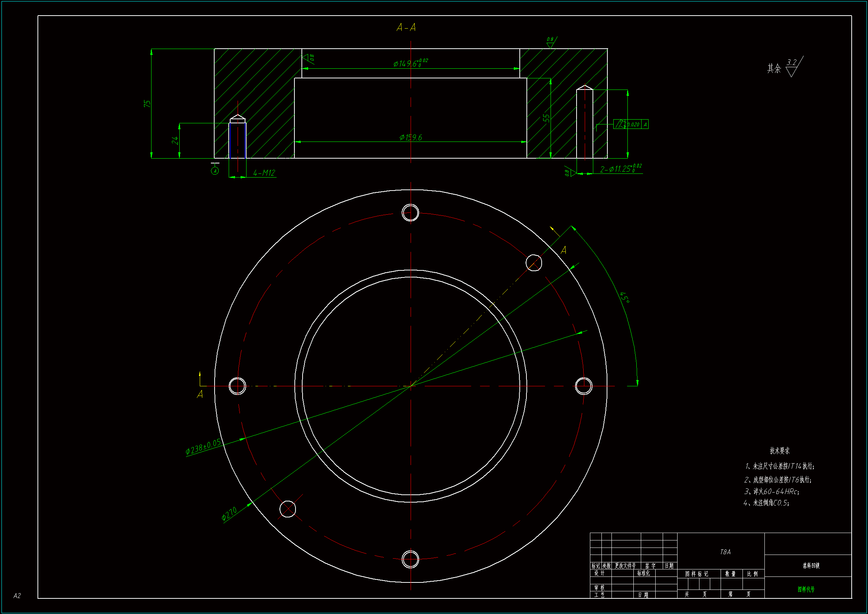Click the 75 height dimension text

point(147,103)
